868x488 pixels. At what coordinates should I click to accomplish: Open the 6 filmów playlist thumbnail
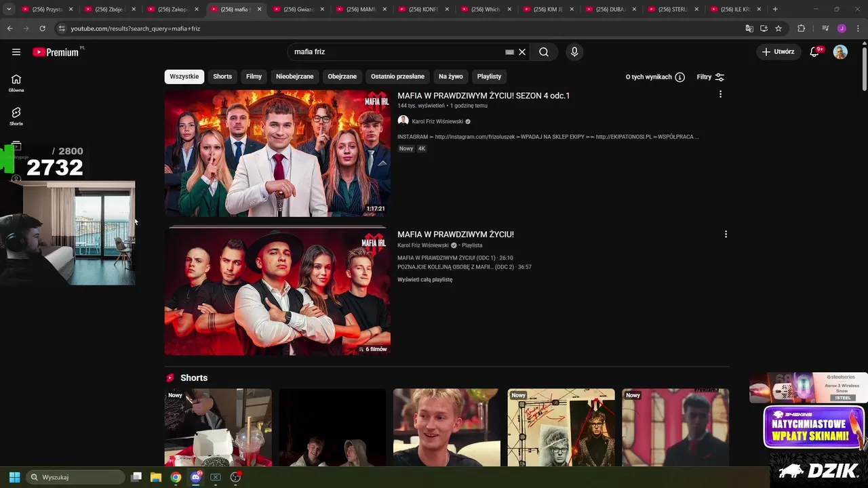[x=277, y=291]
